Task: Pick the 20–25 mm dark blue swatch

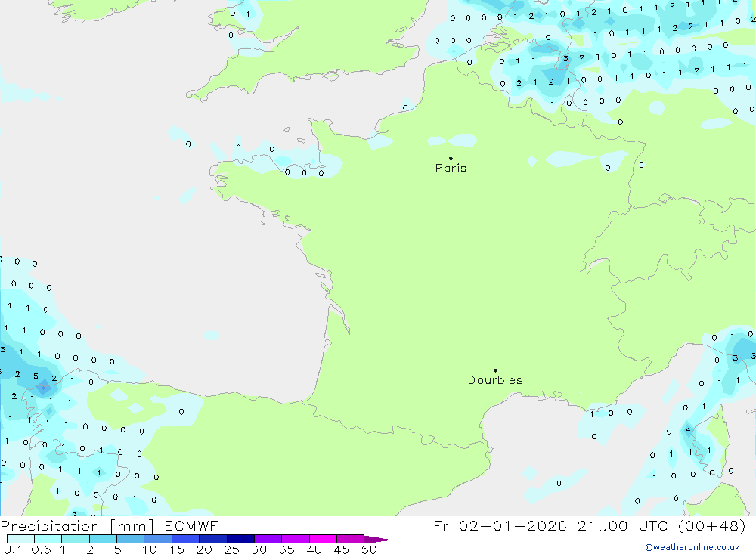Action: coord(213,539)
